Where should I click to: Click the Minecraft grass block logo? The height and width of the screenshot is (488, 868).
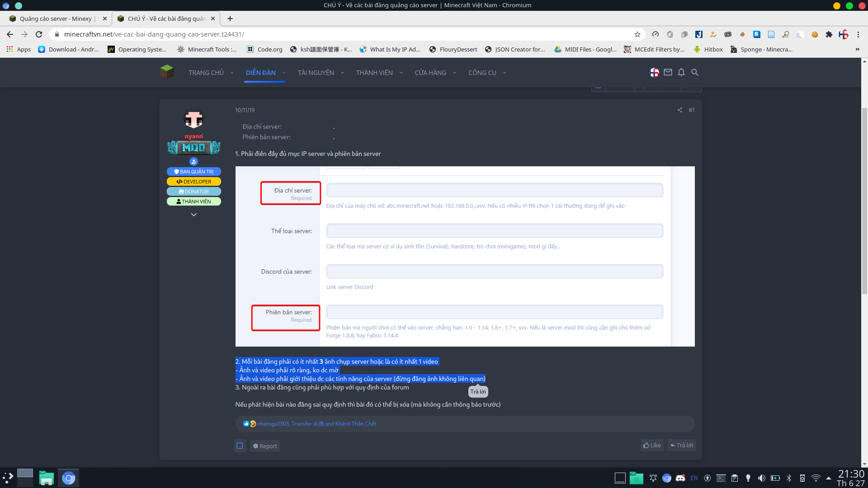(167, 72)
